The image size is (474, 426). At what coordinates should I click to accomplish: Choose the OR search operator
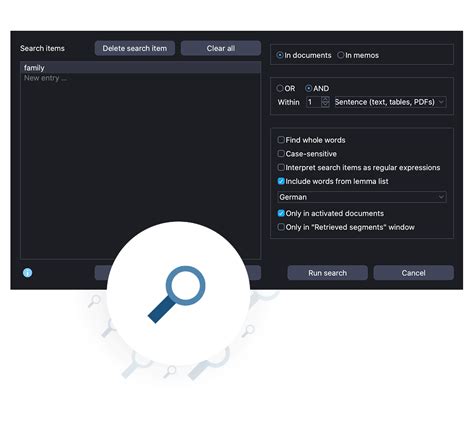[x=280, y=88]
